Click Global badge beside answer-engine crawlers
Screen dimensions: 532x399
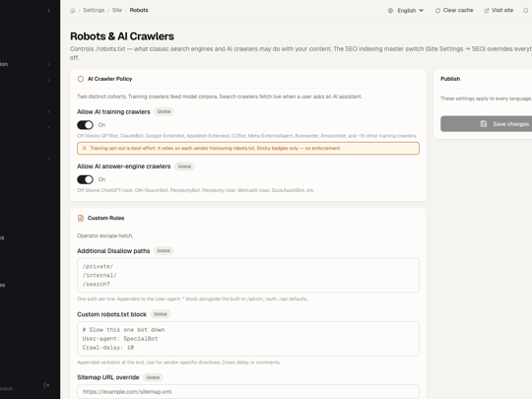pos(184,166)
